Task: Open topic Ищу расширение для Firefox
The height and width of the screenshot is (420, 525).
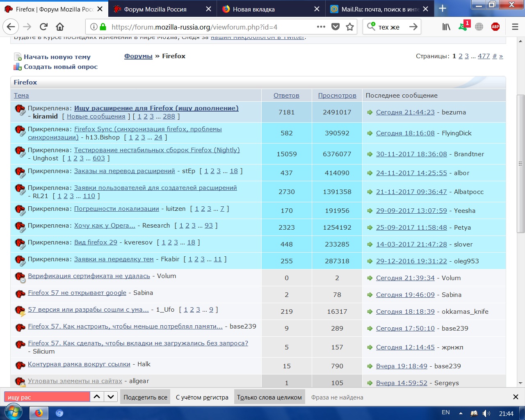Action: coord(156,108)
